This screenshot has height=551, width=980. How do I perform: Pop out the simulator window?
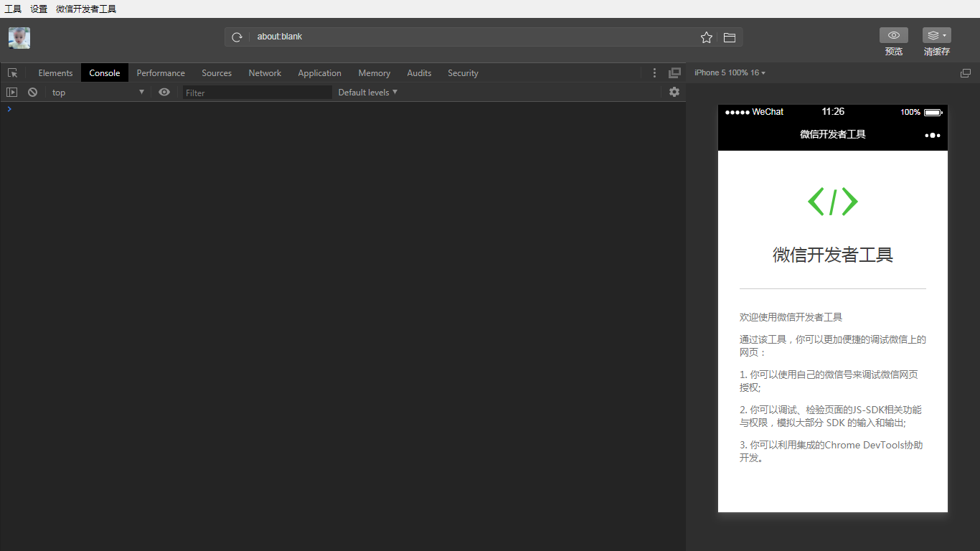(966, 73)
